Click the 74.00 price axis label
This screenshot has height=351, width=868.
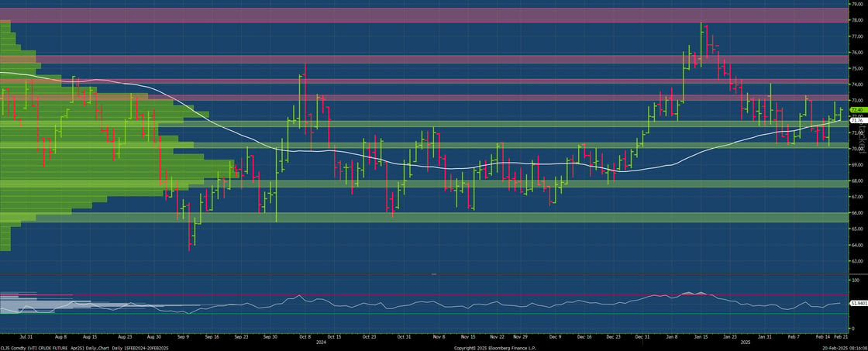857,84
